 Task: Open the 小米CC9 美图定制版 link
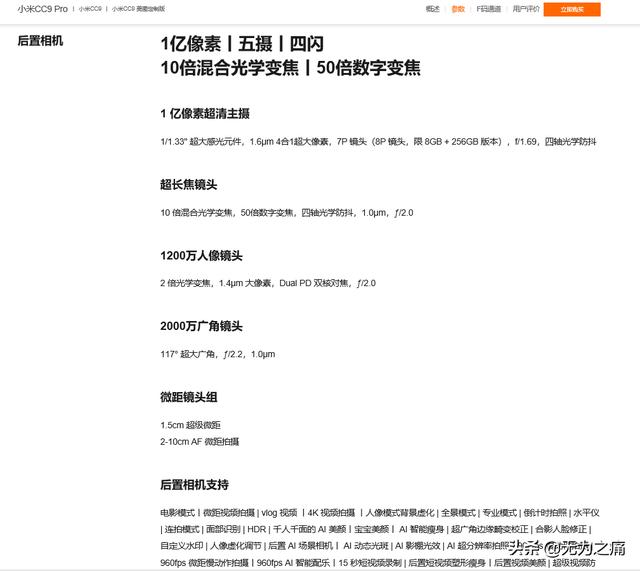(x=138, y=9)
